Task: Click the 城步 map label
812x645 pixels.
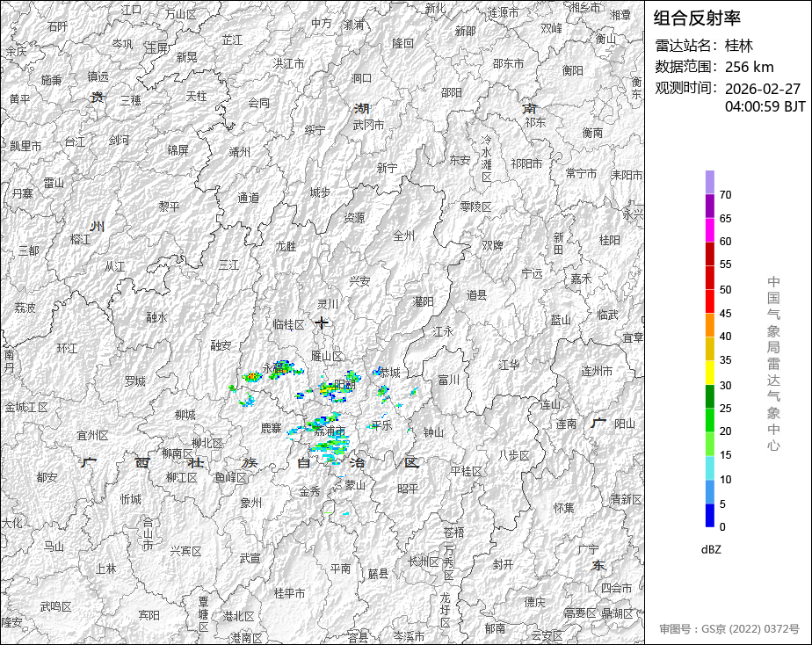Action: [320, 192]
